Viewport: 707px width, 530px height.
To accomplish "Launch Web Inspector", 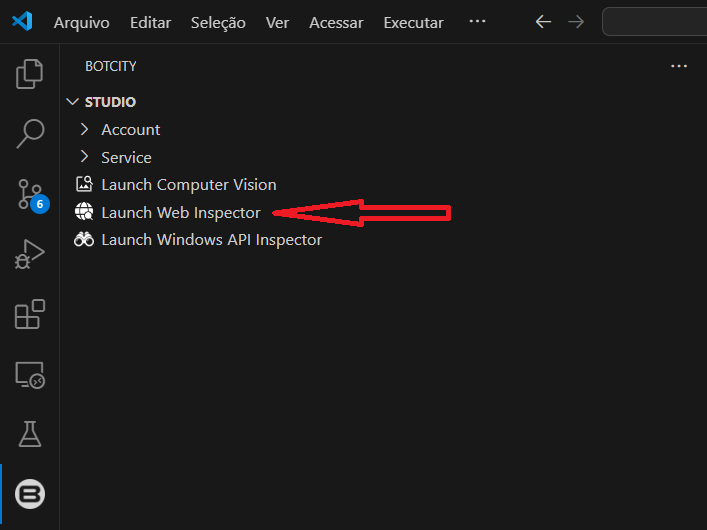I will tap(180, 213).
